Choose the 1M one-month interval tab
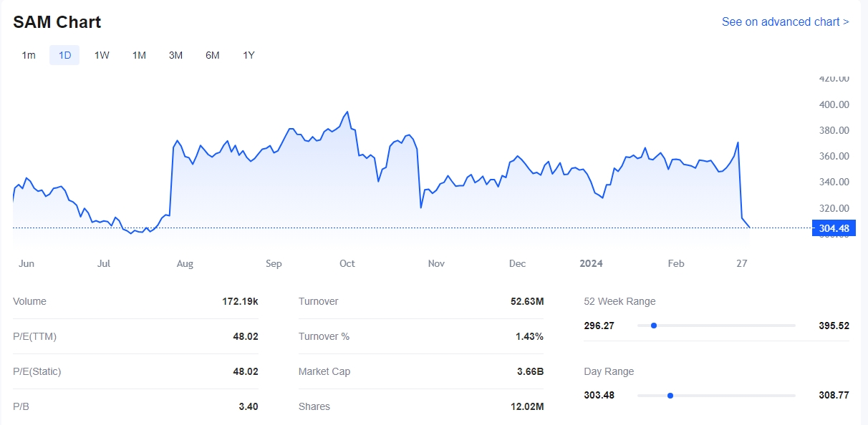This screenshot has width=868, height=425. point(139,55)
